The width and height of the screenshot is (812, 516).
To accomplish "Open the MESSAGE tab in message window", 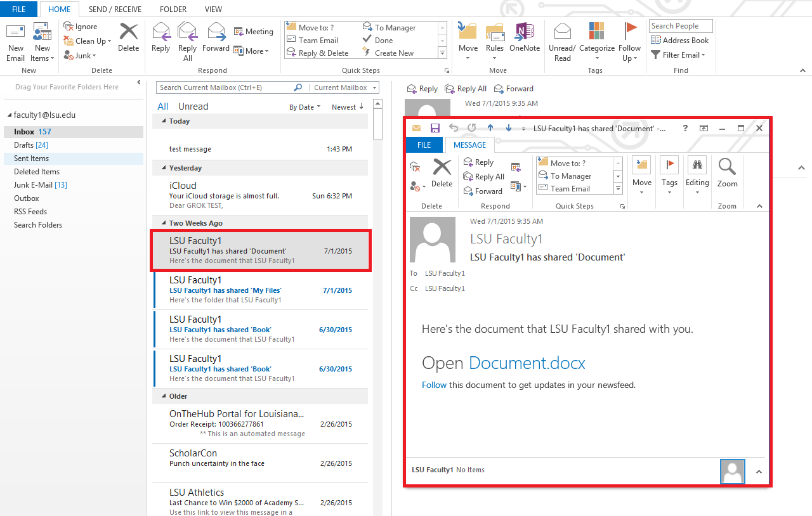I will pos(470,145).
